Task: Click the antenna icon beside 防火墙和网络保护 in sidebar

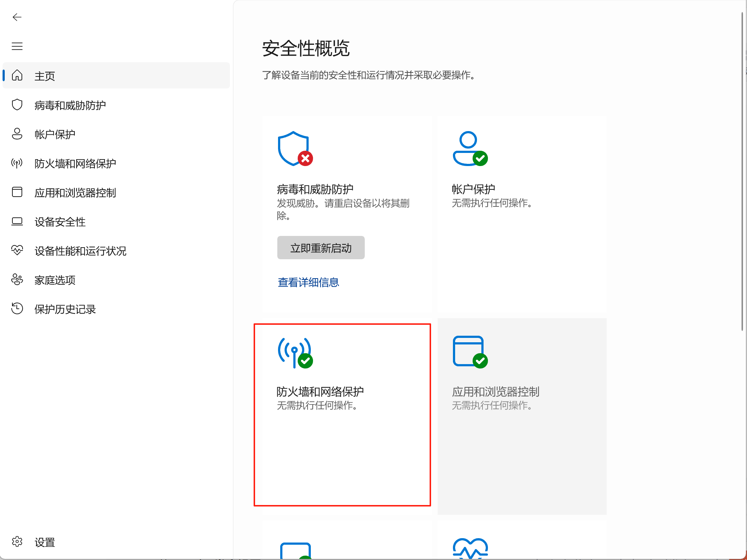Action: click(x=17, y=163)
